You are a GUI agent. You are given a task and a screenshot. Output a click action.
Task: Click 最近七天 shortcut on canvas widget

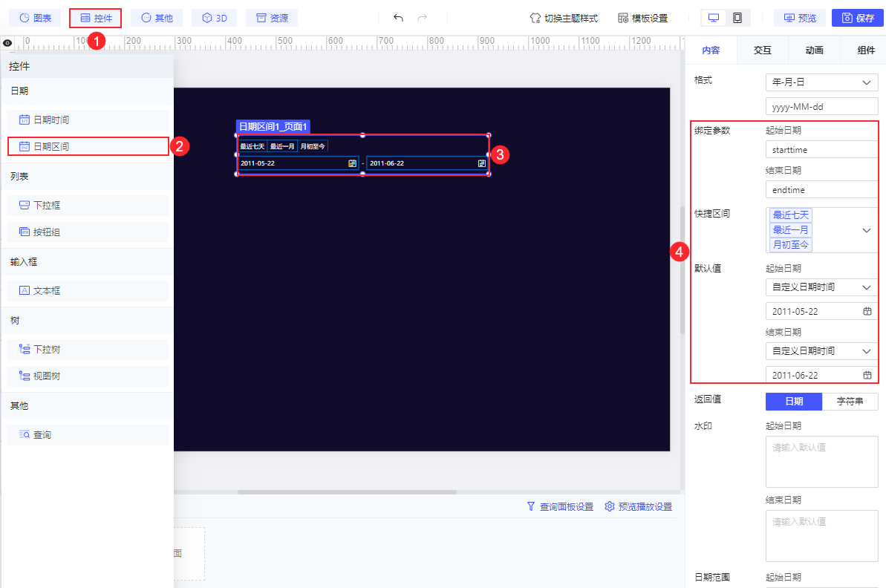coord(252,146)
